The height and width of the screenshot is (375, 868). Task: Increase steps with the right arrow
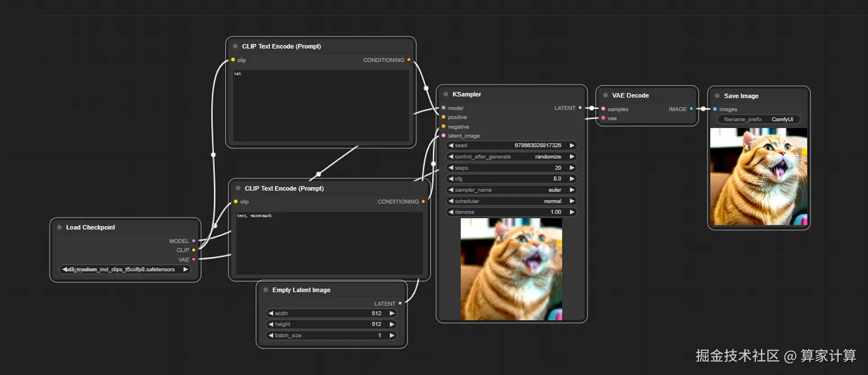coord(572,167)
